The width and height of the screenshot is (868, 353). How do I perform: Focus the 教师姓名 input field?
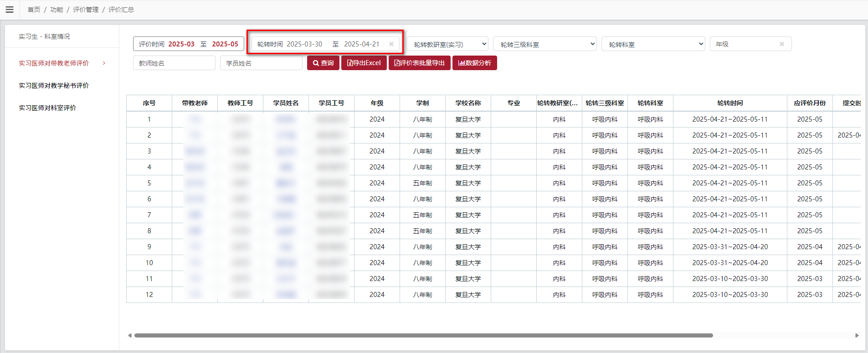tap(174, 63)
